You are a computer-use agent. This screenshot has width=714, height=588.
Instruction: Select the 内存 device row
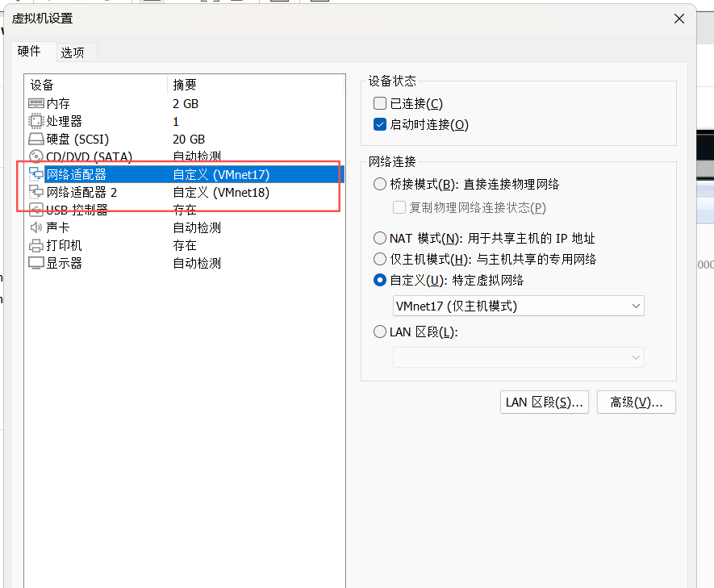[185, 103]
